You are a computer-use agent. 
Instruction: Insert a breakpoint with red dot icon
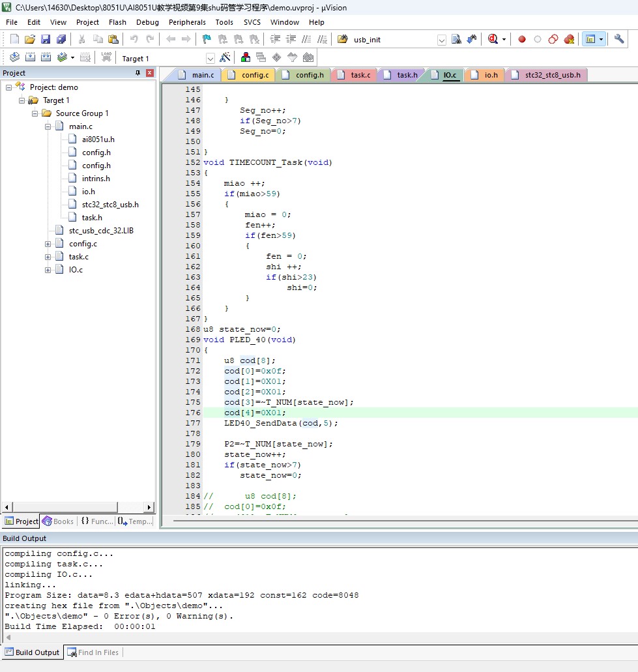tap(521, 39)
